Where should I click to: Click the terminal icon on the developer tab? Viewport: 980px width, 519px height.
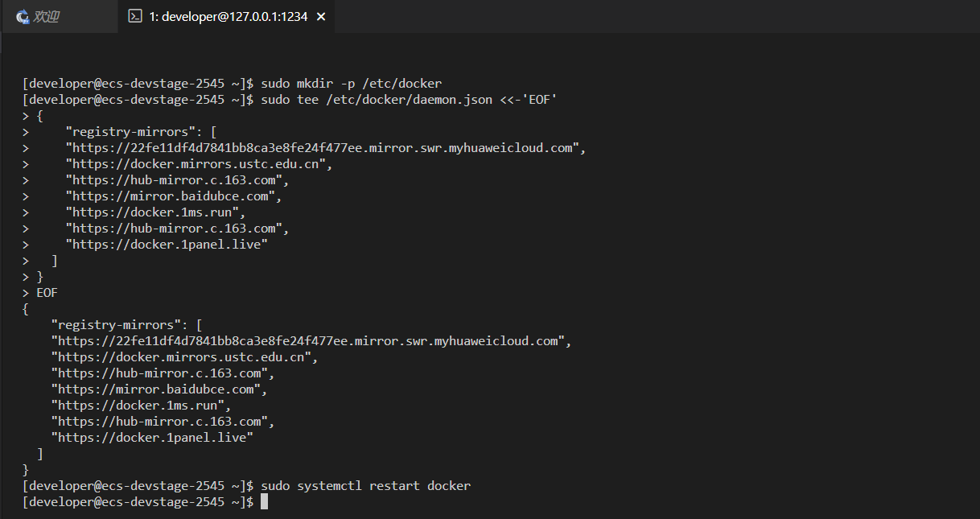tap(136, 17)
